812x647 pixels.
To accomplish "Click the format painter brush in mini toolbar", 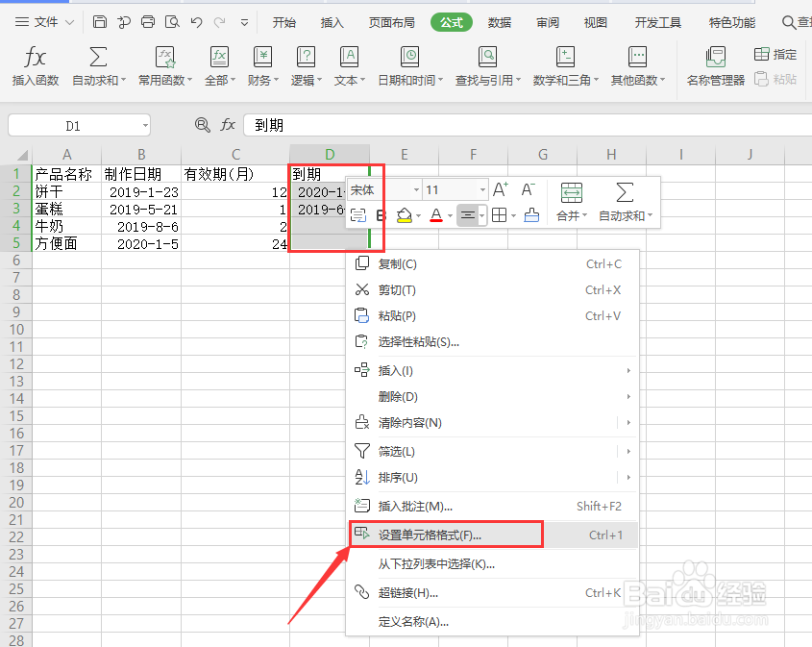I will [531, 214].
